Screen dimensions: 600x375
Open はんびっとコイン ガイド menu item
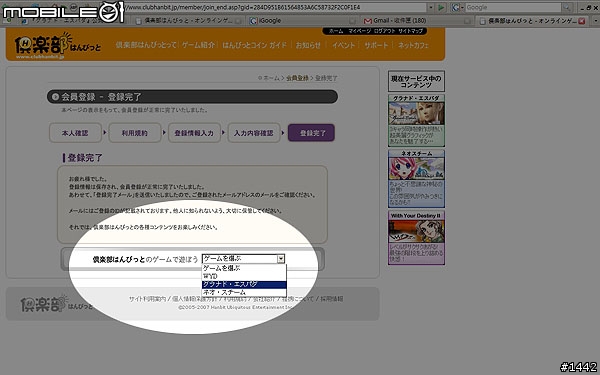254,45
